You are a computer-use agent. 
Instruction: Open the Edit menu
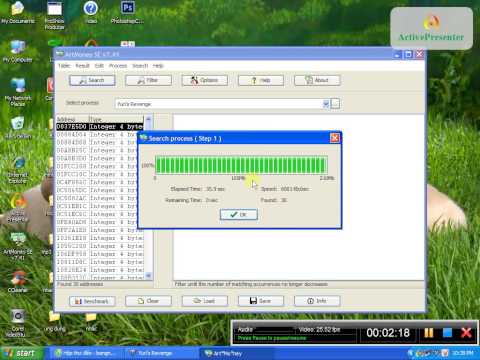(x=99, y=66)
